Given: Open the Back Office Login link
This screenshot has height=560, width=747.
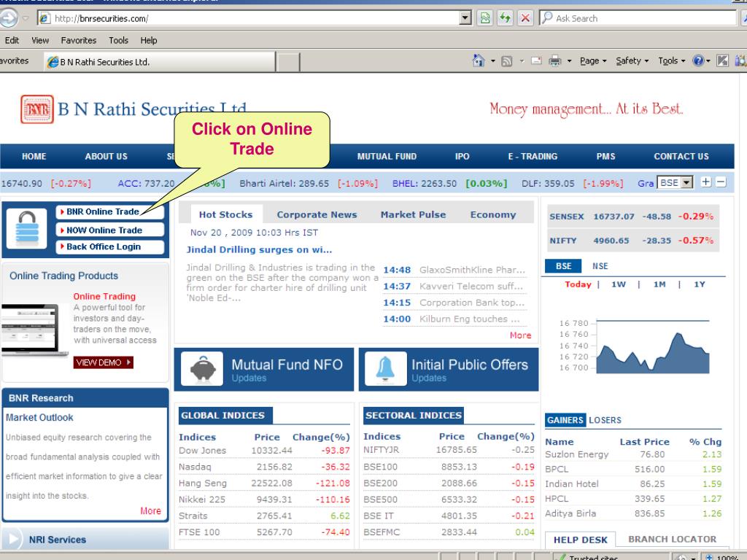Looking at the screenshot, I should [x=110, y=246].
